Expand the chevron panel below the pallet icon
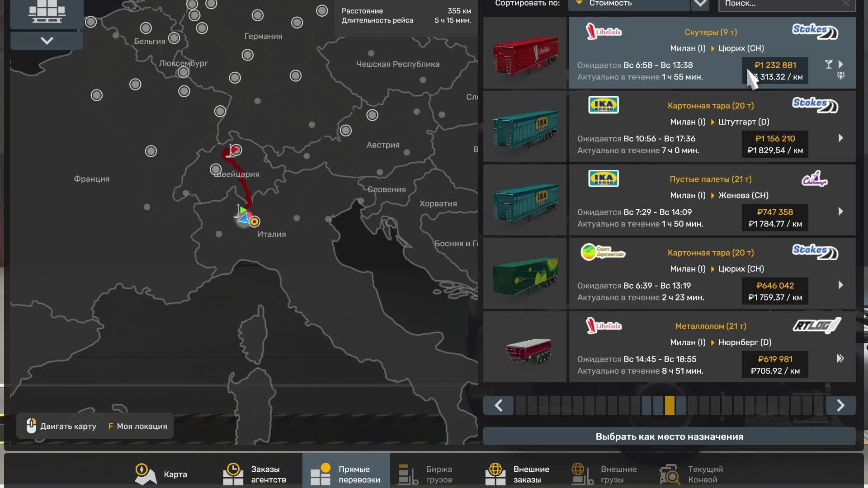This screenshot has height=488, width=868. 47,41
